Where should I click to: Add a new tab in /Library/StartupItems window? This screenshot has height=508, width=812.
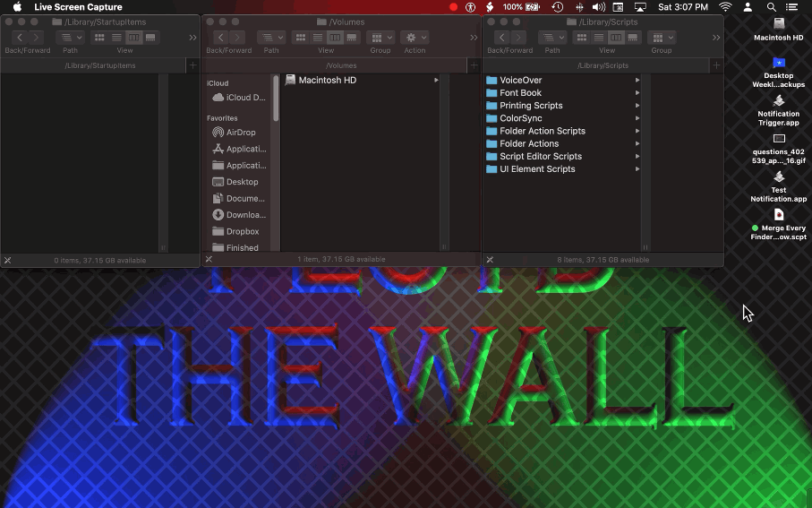pos(192,65)
